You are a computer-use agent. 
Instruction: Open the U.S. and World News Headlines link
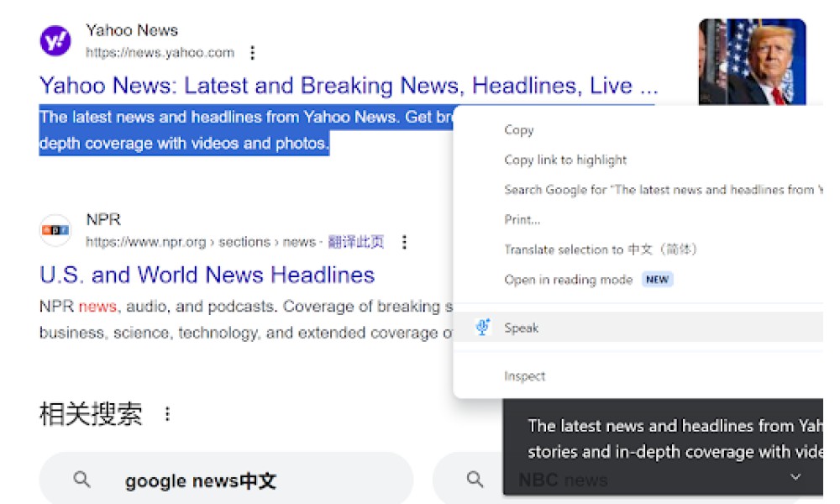click(207, 275)
